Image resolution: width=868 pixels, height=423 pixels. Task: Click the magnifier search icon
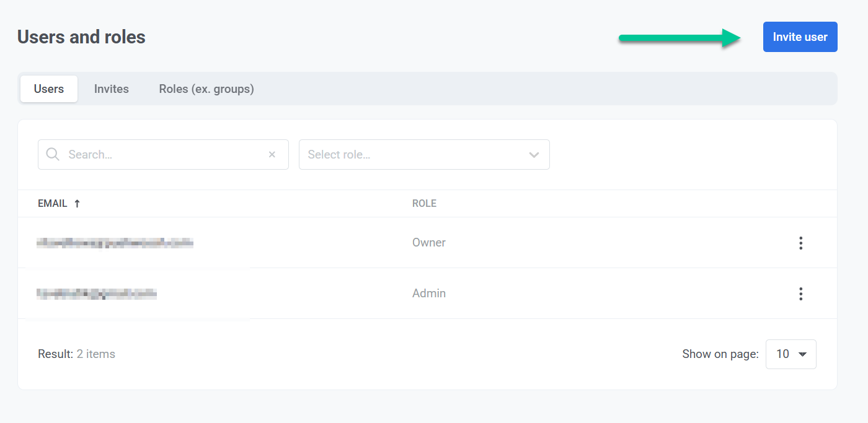pyautogui.click(x=53, y=154)
